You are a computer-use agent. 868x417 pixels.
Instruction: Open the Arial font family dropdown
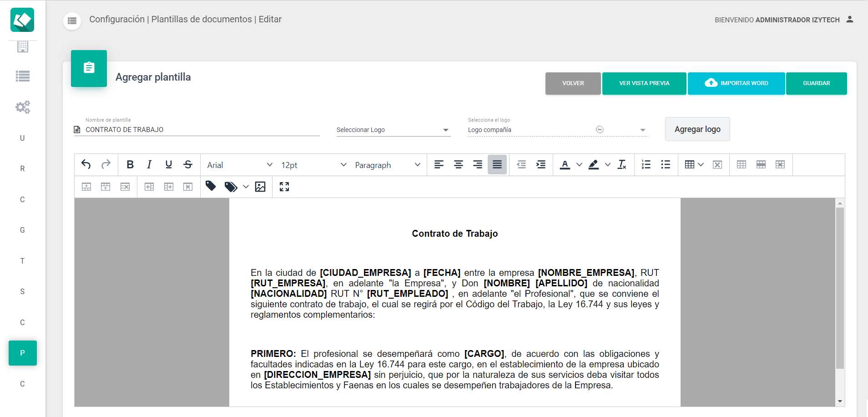tap(239, 164)
